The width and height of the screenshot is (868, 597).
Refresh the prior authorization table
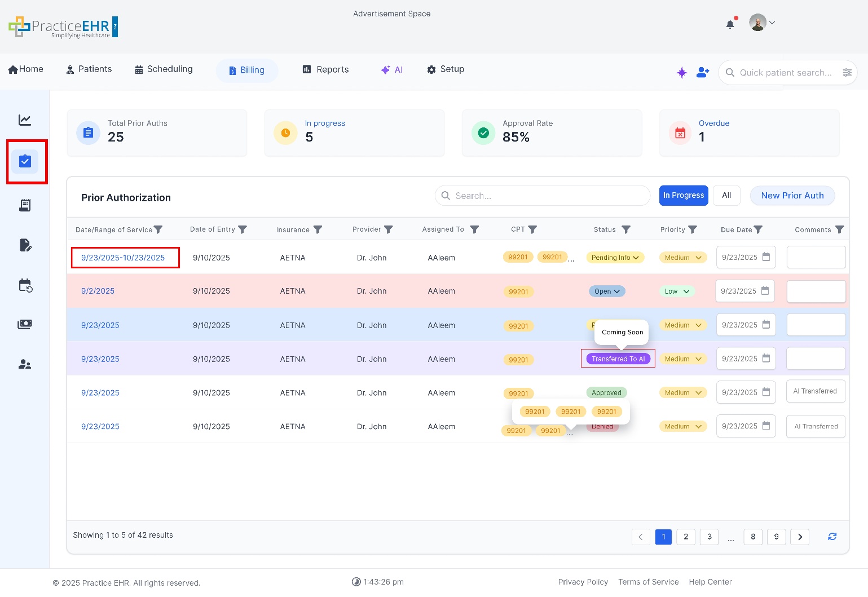point(832,537)
